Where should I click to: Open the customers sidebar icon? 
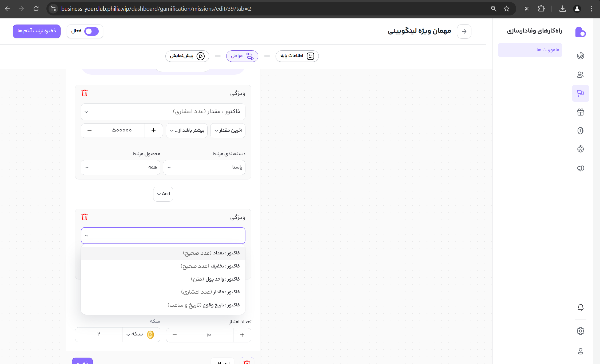coord(580,75)
